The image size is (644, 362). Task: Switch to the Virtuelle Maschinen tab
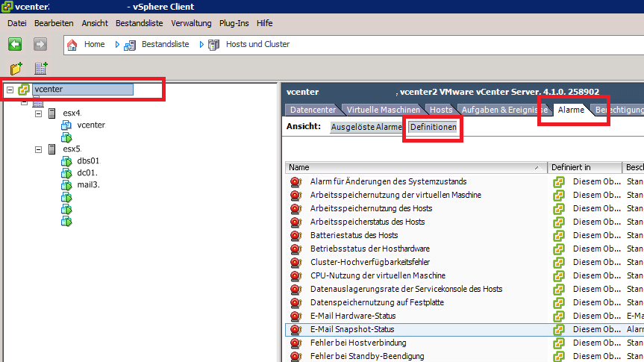[383, 110]
